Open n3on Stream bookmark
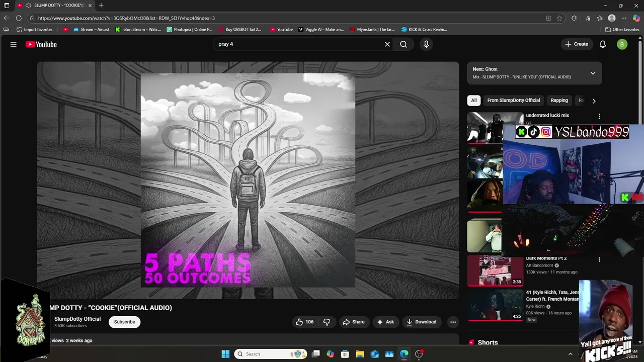Image resolution: width=644 pixels, height=362 pixels. (138, 29)
